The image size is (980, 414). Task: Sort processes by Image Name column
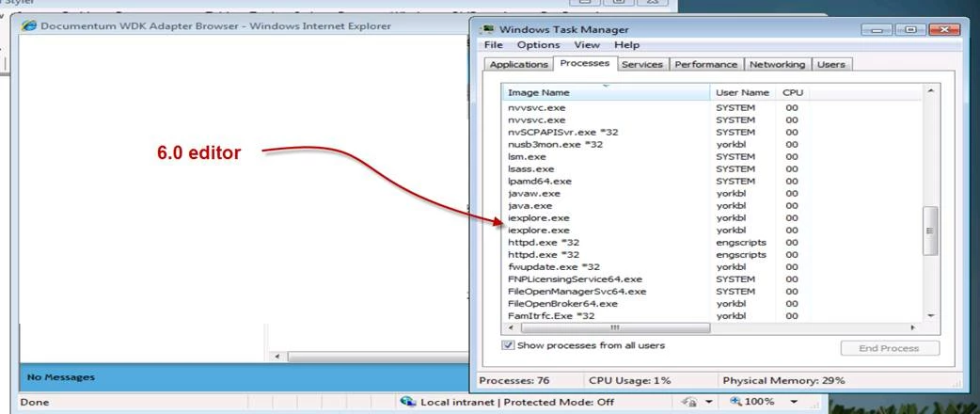tap(607, 92)
